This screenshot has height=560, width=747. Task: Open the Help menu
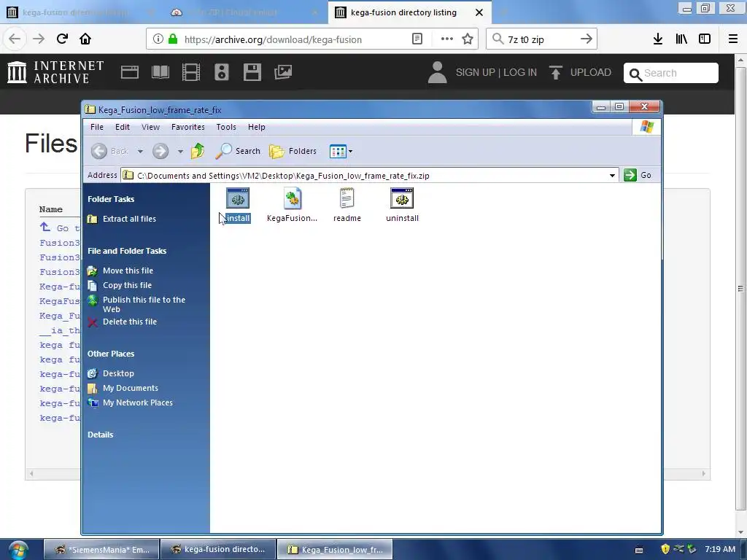(x=256, y=127)
